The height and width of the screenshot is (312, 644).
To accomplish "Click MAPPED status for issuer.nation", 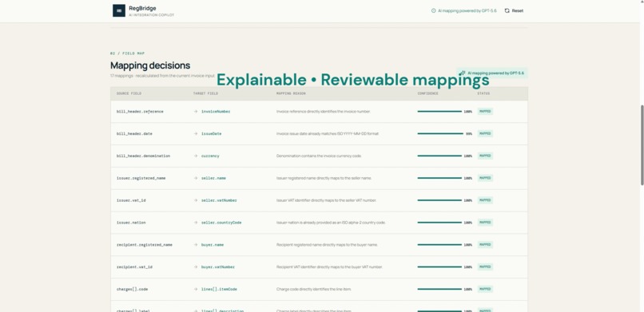I will (485, 222).
